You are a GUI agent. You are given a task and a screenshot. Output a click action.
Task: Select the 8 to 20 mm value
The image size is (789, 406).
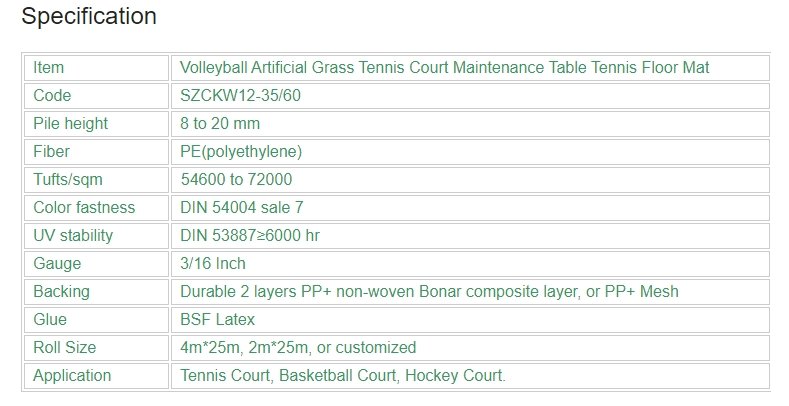[220, 124]
